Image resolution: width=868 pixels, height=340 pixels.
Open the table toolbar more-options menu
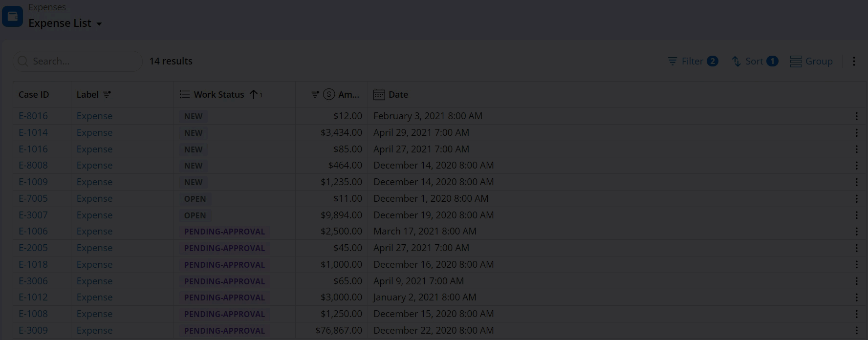854,62
